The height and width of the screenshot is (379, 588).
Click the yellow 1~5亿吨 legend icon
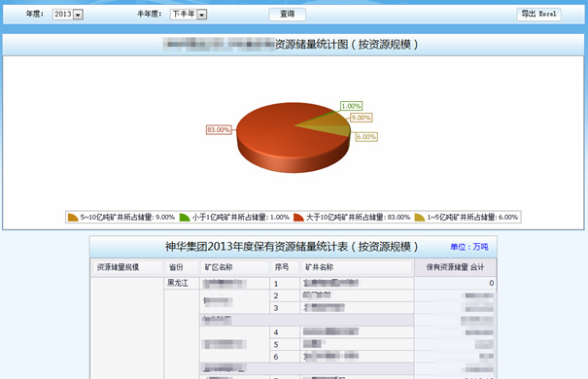point(420,217)
